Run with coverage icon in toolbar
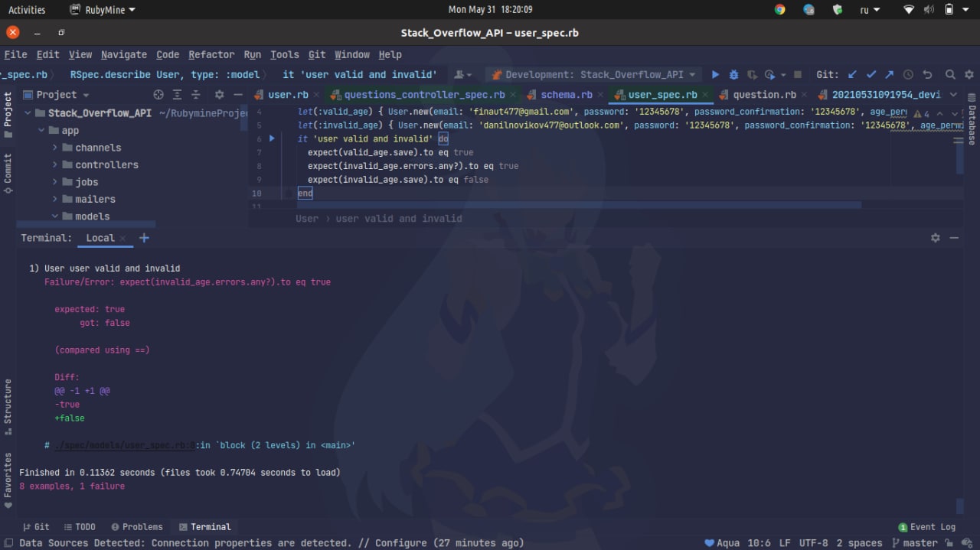The height and width of the screenshot is (550, 980). (752, 74)
